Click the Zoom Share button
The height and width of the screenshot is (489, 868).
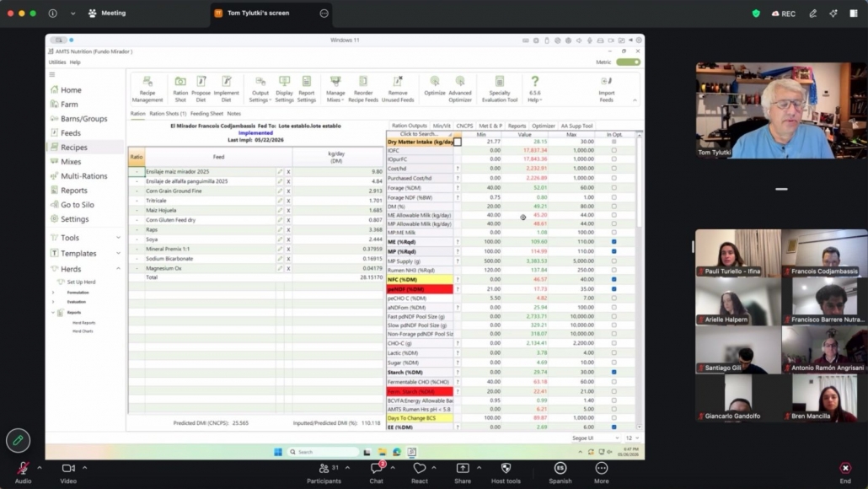point(463,473)
